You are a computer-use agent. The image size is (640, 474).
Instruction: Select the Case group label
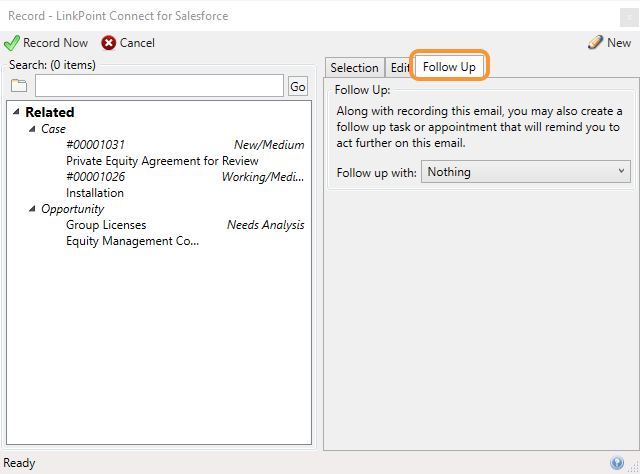pos(53,129)
